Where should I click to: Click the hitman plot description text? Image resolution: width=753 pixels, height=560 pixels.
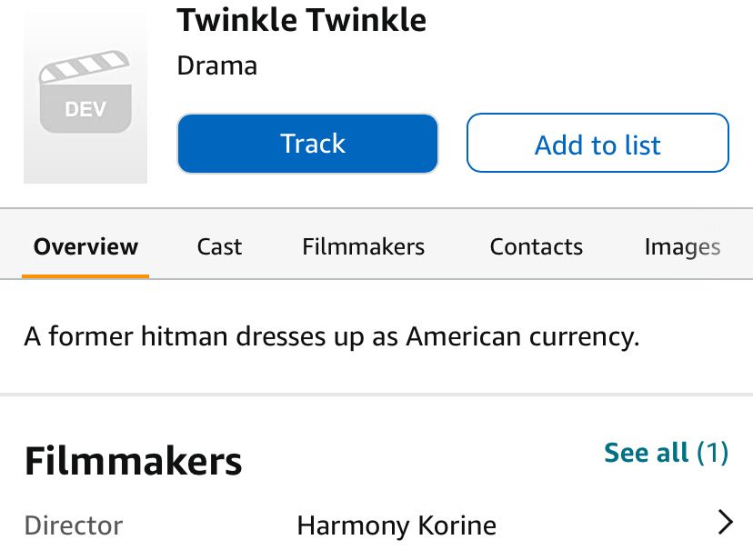pyautogui.click(x=332, y=336)
